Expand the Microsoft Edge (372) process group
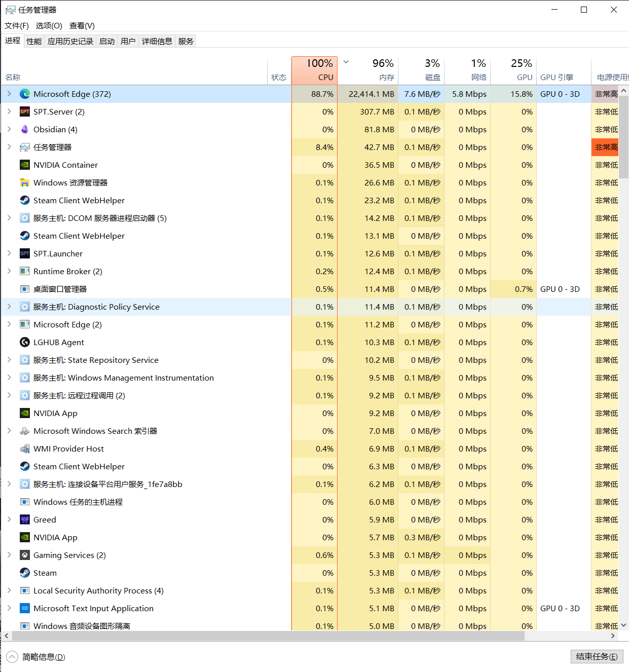The width and height of the screenshot is (629, 672). (x=9, y=94)
